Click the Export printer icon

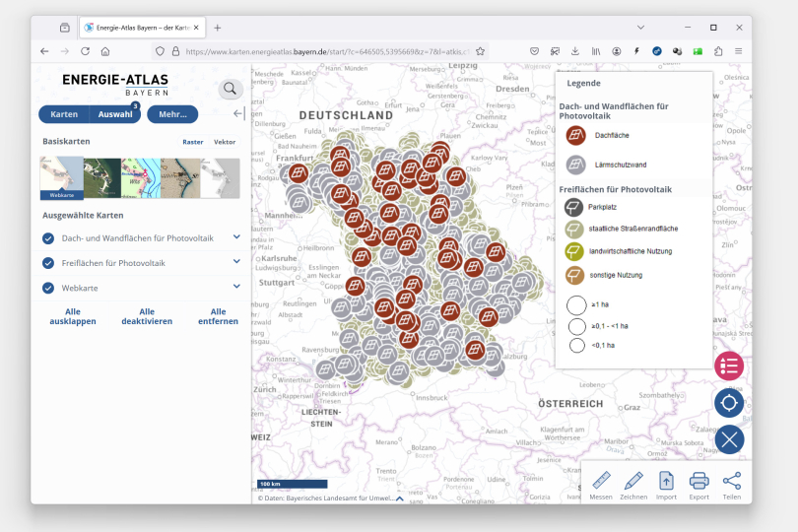tap(698, 483)
